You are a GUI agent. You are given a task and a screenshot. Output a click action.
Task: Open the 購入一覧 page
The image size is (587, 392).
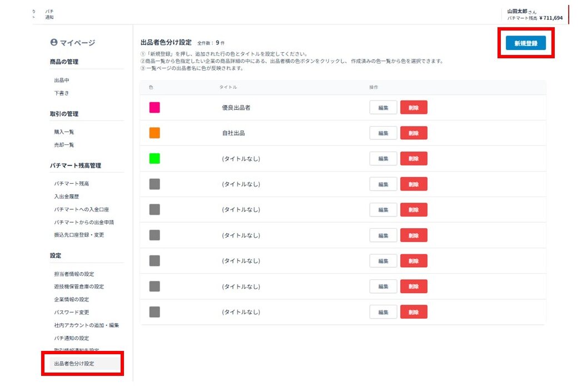point(64,132)
